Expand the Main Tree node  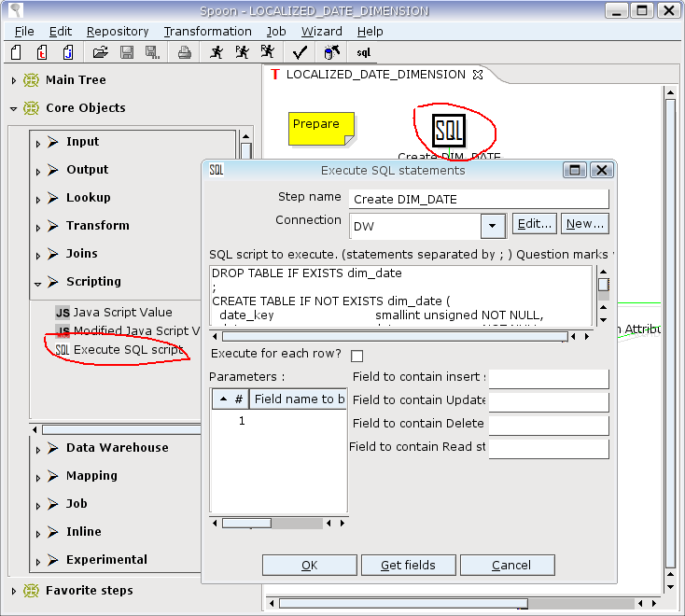14,80
